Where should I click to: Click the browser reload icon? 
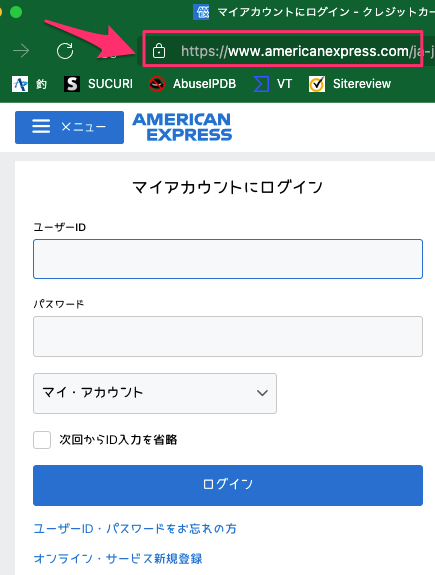coord(65,51)
